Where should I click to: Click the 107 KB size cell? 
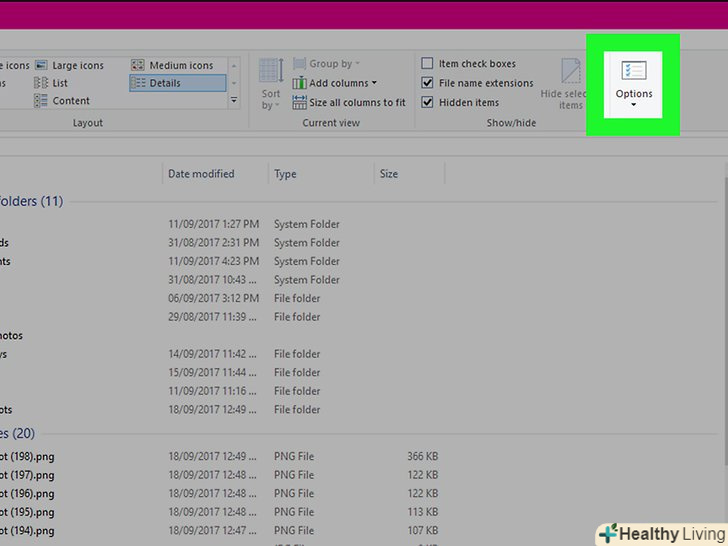coord(422,531)
